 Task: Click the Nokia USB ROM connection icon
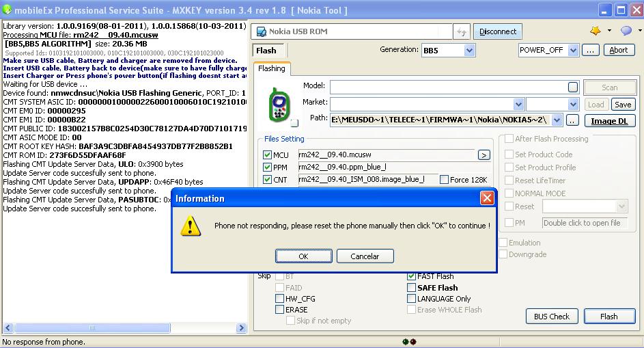coord(261,31)
